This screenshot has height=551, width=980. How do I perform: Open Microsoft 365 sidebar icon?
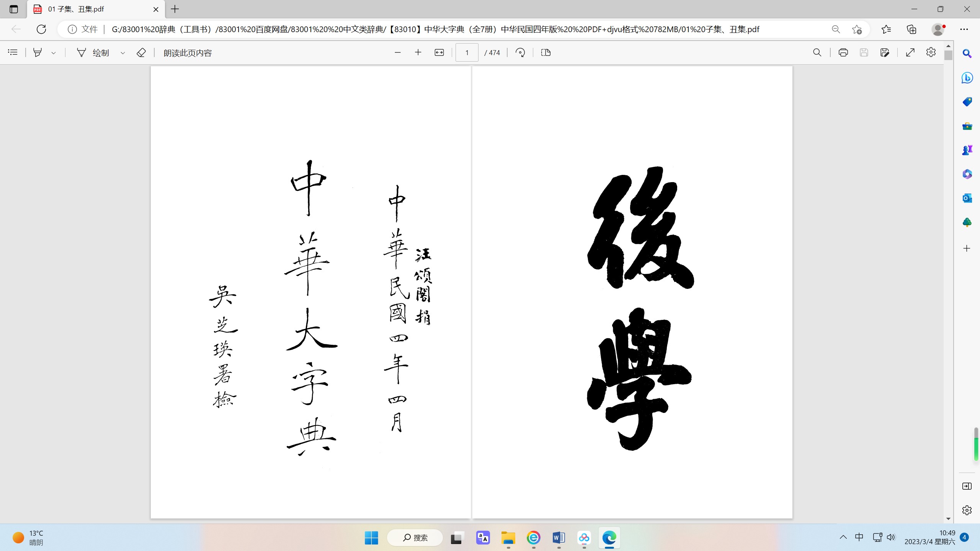pos(967,174)
